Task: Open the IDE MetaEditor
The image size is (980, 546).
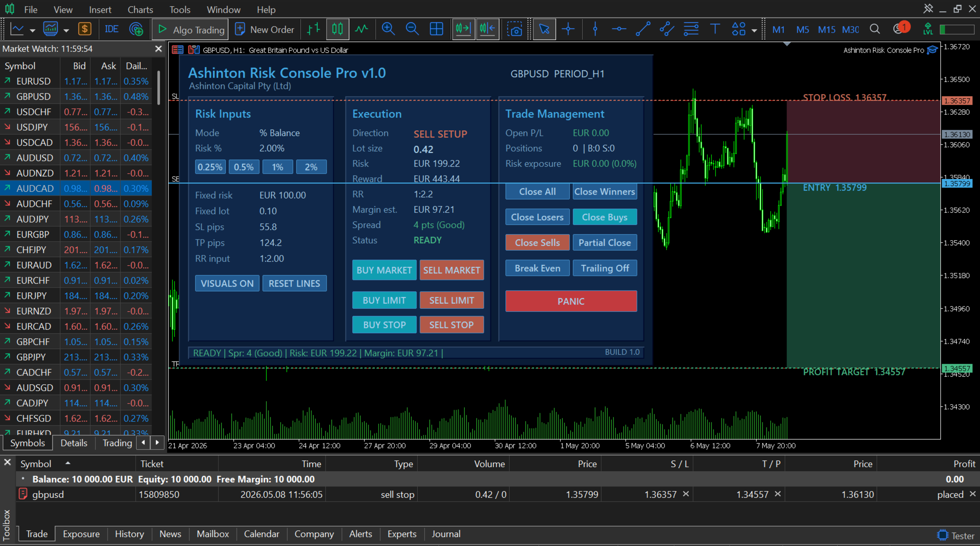Action: click(x=111, y=29)
